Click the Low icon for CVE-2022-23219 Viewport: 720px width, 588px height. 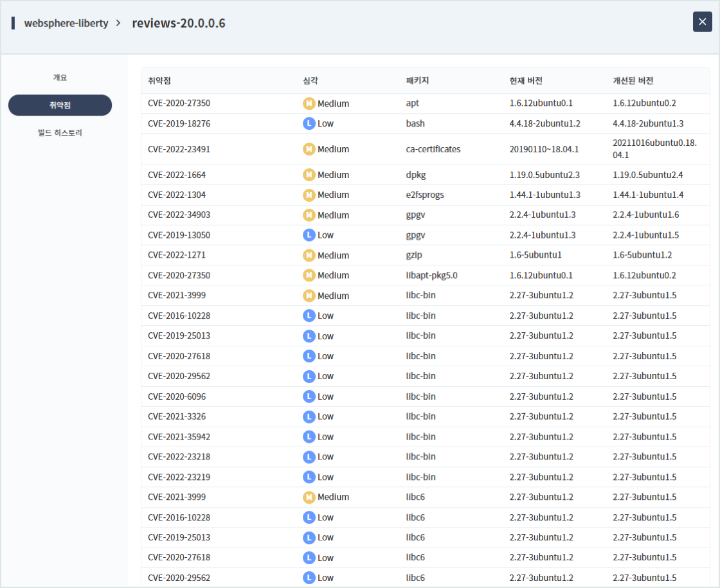click(309, 477)
